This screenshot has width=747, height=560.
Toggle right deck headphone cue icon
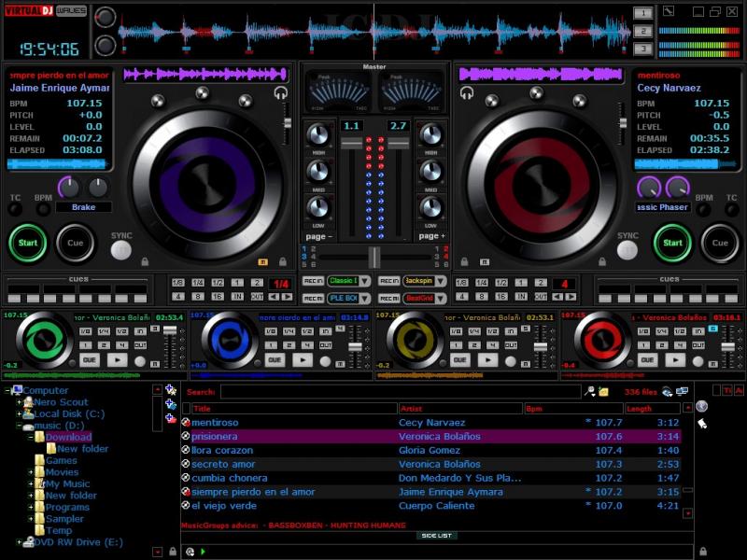[x=467, y=93]
